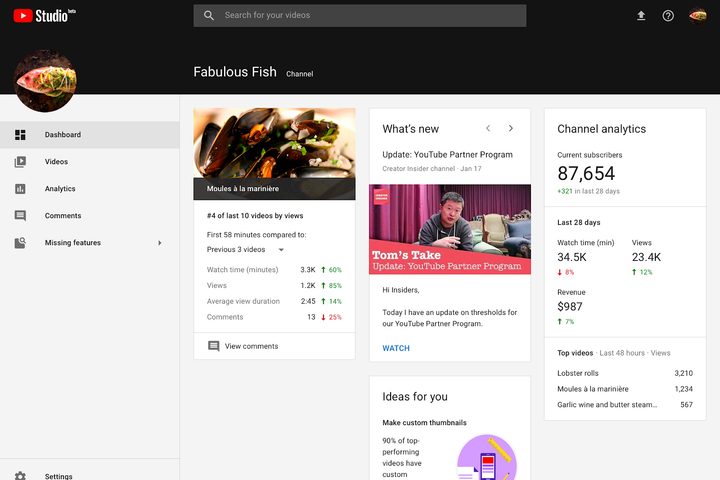Open the account avatar menu

point(698,16)
